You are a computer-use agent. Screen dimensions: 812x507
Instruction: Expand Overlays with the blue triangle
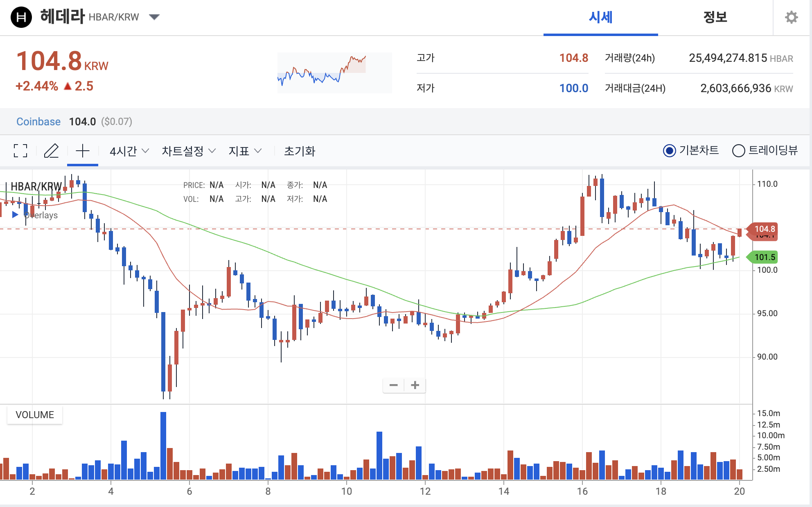point(15,215)
